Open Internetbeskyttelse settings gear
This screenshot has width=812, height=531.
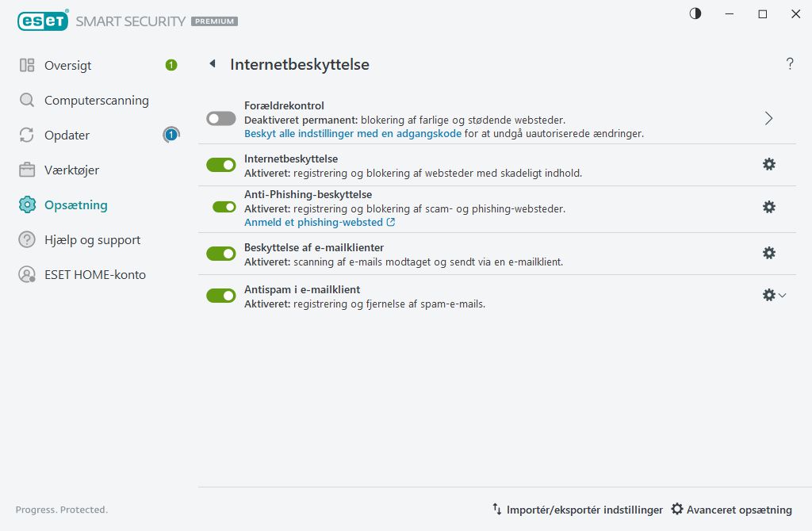(x=768, y=164)
